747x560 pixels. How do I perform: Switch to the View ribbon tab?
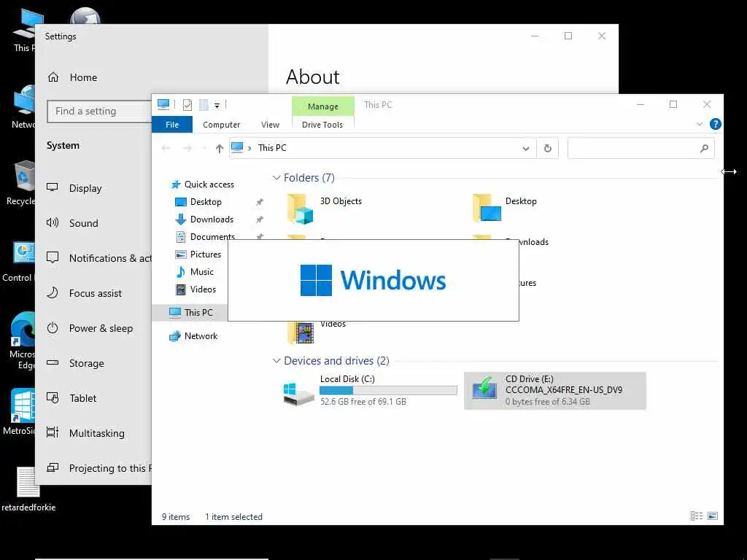[x=270, y=125]
